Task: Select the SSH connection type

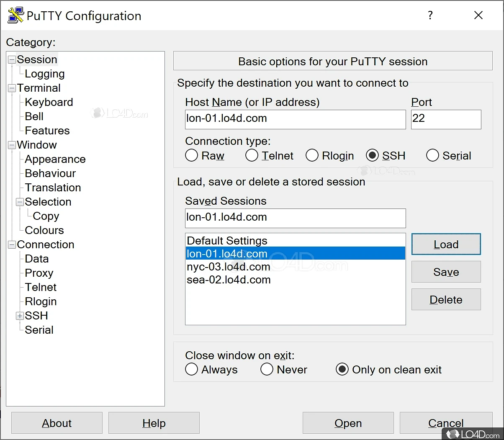Action: point(372,156)
